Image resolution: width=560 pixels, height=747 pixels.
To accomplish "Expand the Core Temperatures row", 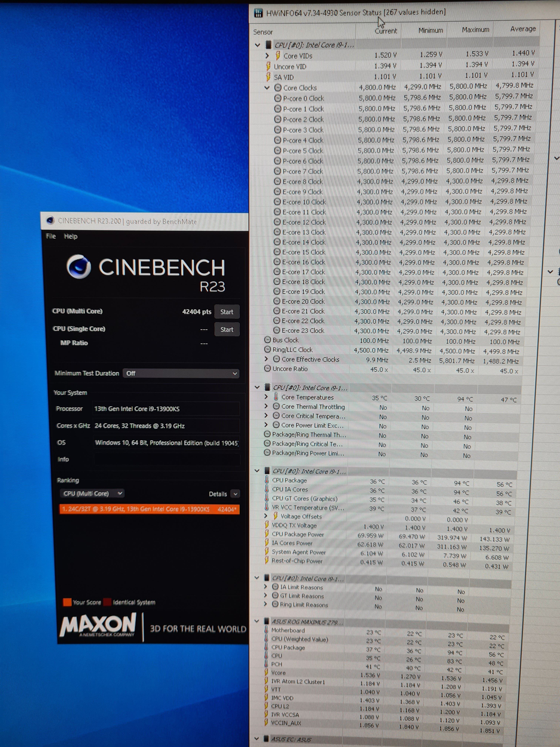I will [x=266, y=397].
